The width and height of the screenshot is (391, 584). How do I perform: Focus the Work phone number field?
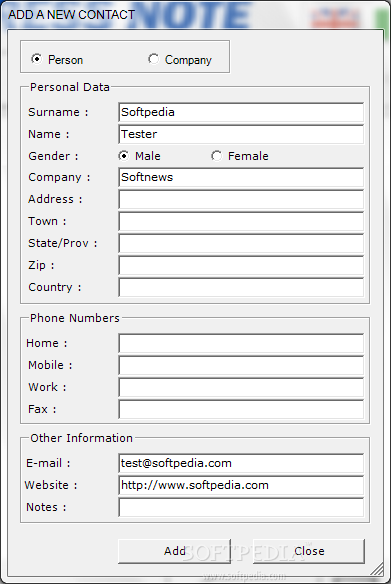[x=241, y=387]
